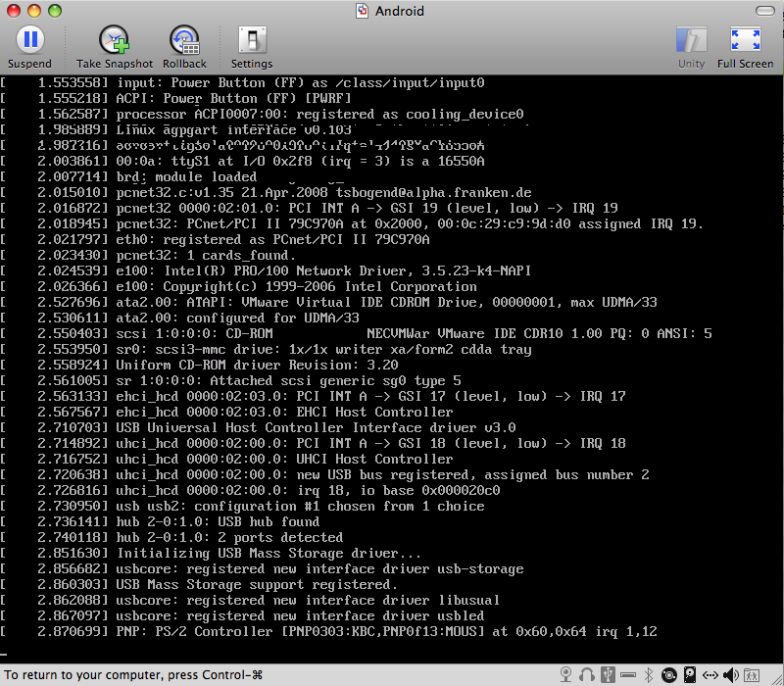784x686 pixels.
Task: Click the 'ehci_hcd 0000:02:03.0: EHCI Host Controller' line
Action: click(284, 412)
